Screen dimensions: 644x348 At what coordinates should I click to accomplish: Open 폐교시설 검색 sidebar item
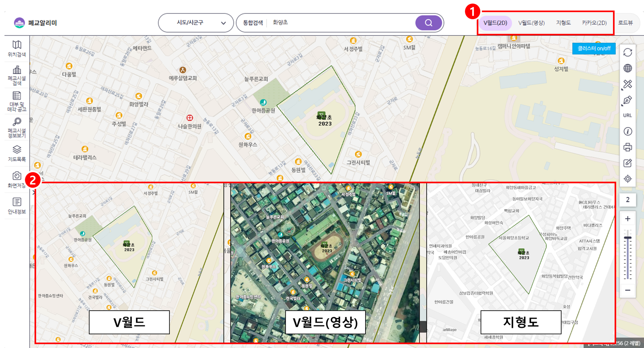[x=17, y=75]
